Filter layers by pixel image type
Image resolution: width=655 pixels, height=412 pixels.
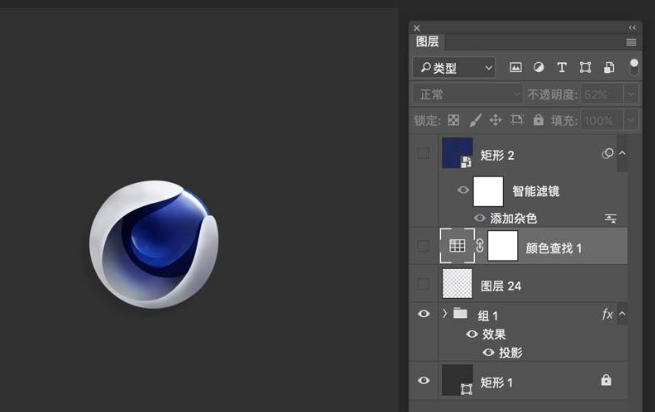coord(515,67)
